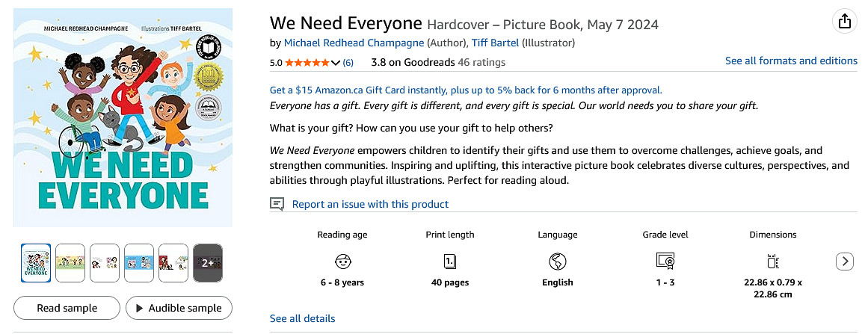Expand the star rating dropdown chevron
Screen dimensions: 868x334
tap(336, 63)
